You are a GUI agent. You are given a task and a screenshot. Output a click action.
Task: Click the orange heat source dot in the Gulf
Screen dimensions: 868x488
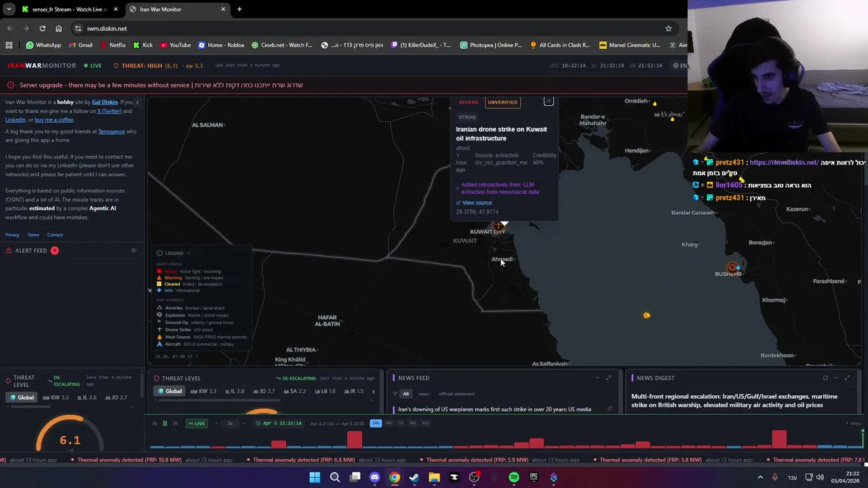point(646,315)
